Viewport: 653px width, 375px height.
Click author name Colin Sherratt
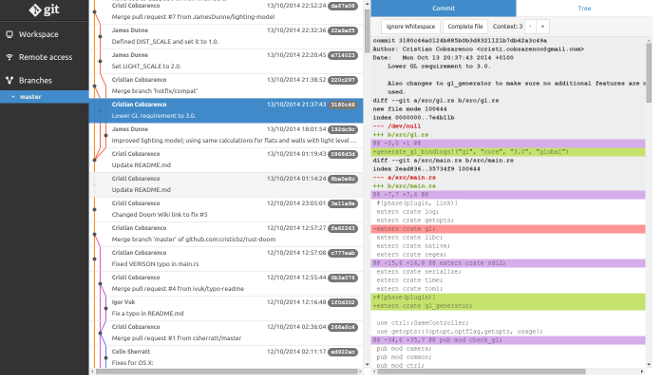coord(131,352)
